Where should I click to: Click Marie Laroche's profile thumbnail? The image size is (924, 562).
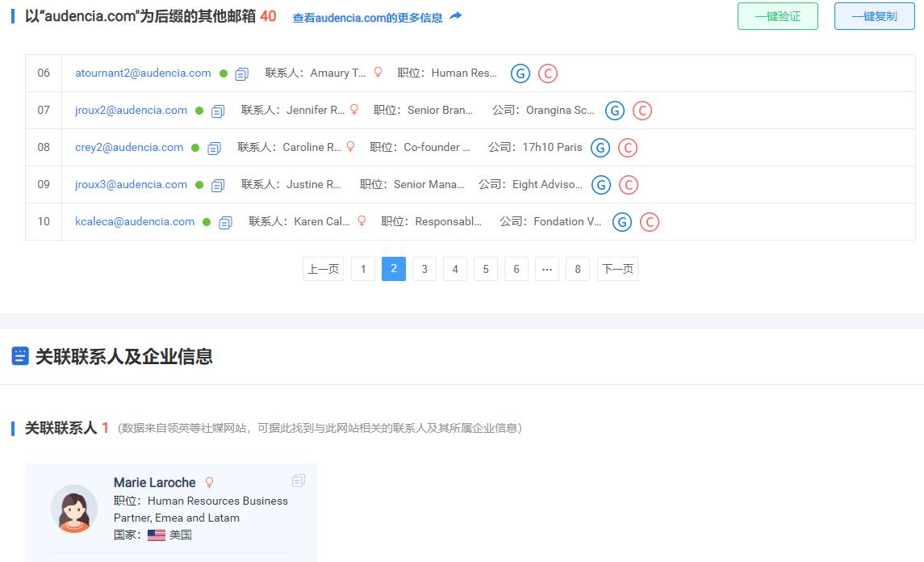(74, 509)
